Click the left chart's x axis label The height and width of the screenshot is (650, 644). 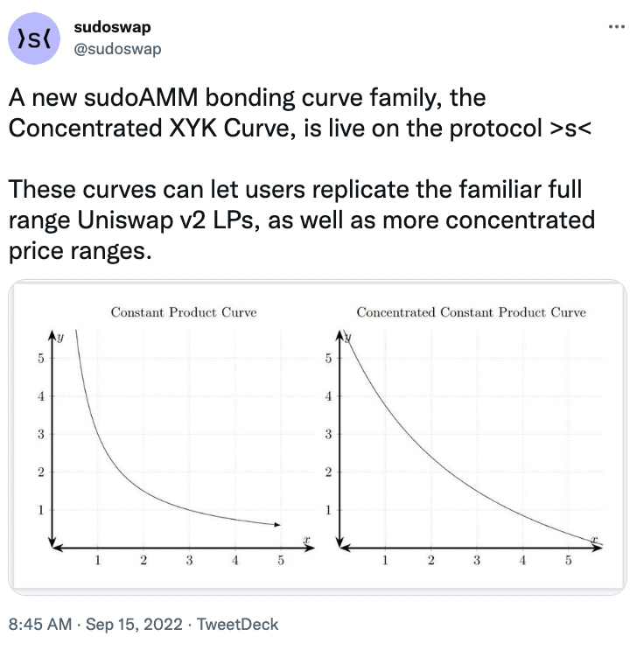[306, 540]
